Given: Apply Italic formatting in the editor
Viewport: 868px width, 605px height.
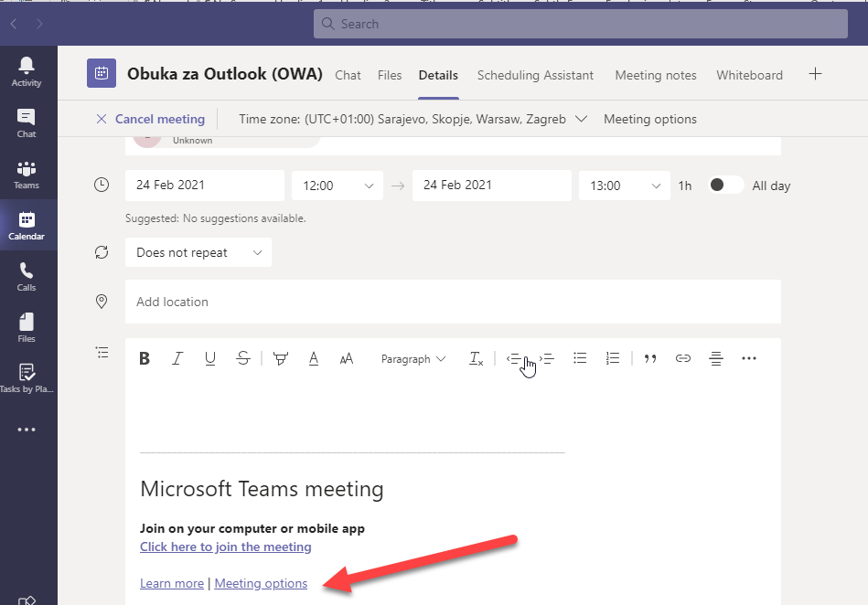Looking at the screenshot, I should (177, 359).
